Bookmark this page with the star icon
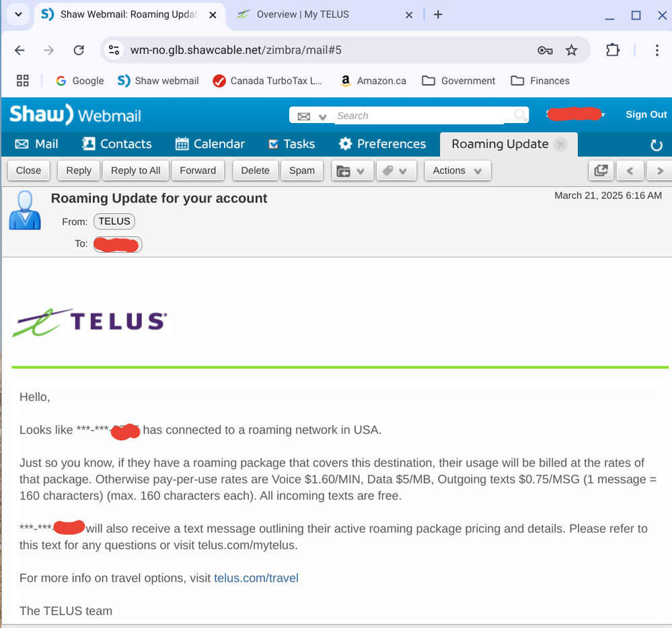 coord(572,50)
